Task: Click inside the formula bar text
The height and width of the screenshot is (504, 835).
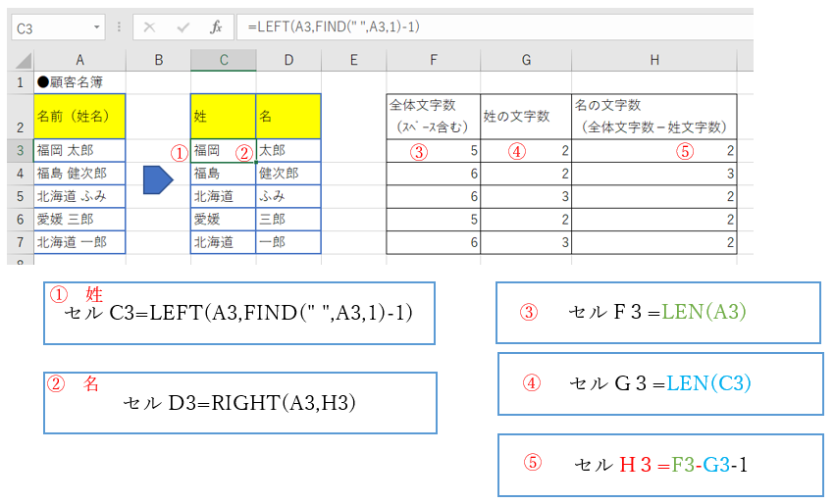Action: (x=491, y=28)
